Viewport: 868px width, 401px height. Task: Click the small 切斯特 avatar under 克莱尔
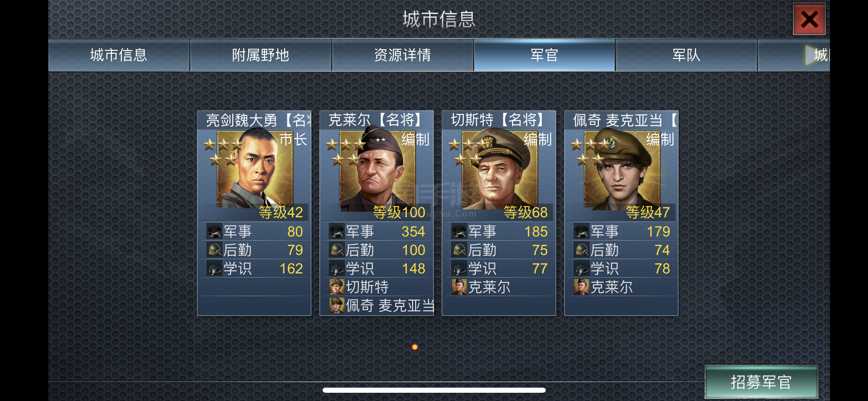click(x=337, y=287)
